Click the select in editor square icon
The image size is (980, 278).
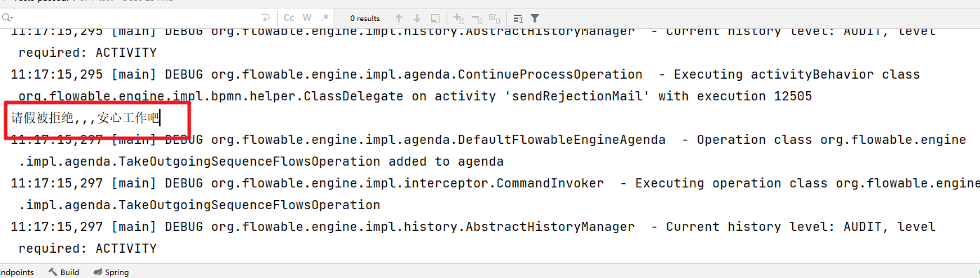[x=435, y=18]
